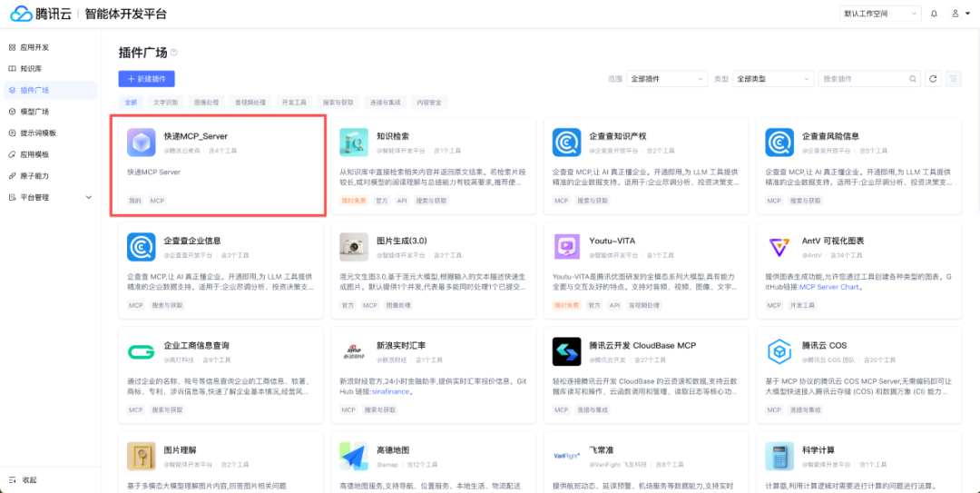
Task: Open the 默认工作空间 workspace dropdown
Action: [x=880, y=13]
